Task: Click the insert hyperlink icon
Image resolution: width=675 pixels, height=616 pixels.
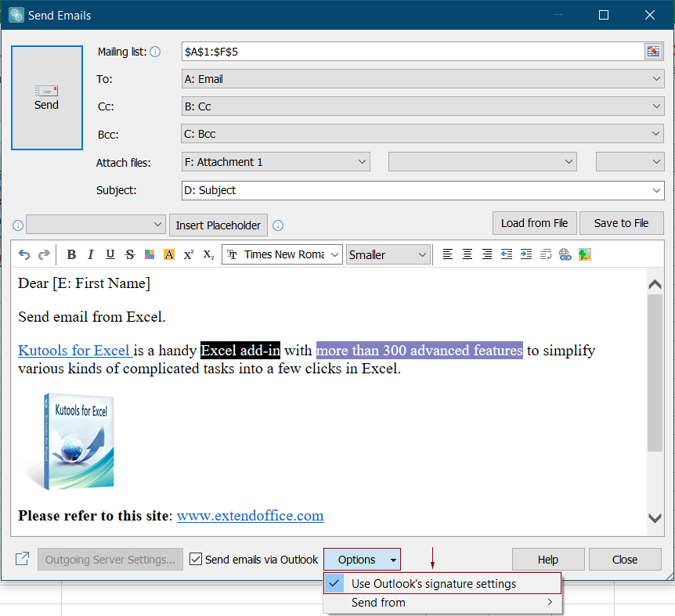Action: [x=565, y=254]
